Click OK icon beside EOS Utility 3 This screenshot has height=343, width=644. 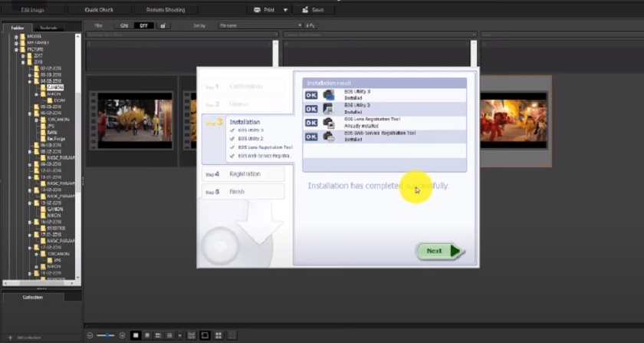pos(311,95)
